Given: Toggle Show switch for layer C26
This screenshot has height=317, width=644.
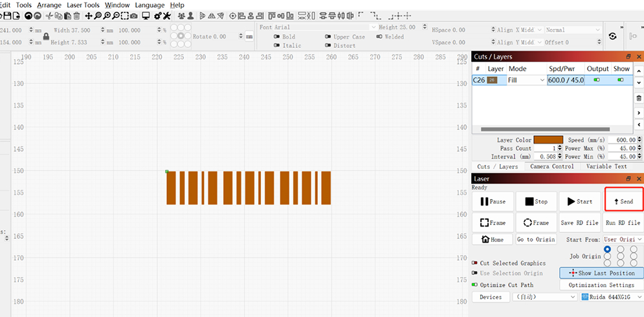Looking at the screenshot, I should coord(621,80).
